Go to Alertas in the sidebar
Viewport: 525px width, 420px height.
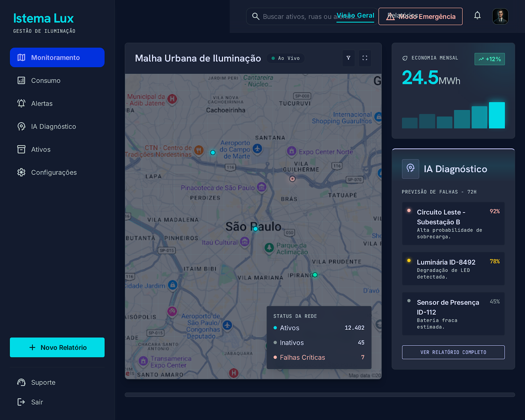point(57,103)
